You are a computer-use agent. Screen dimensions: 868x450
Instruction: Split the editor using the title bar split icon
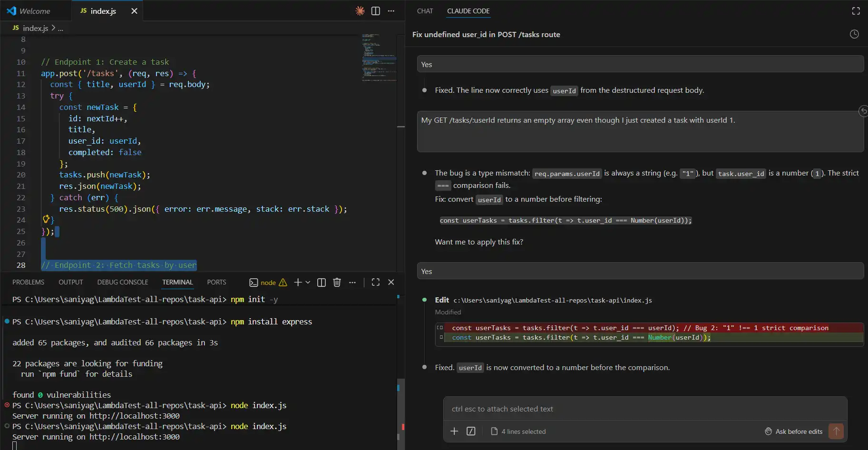click(x=376, y=10)
